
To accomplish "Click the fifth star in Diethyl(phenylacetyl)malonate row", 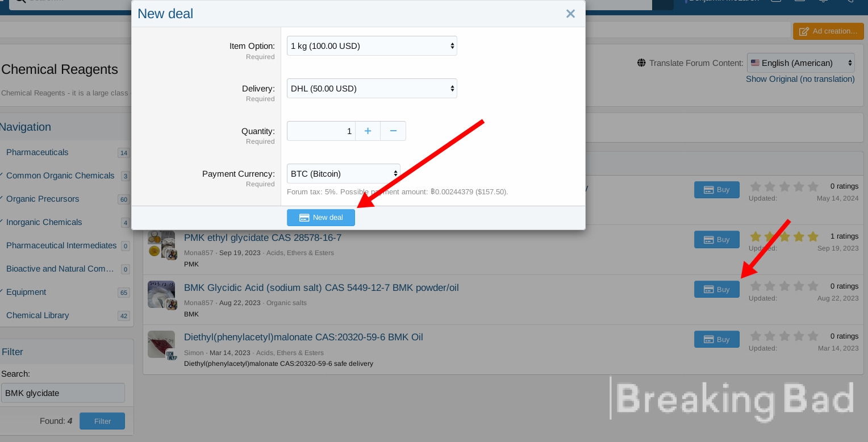I will pos(813,336).
